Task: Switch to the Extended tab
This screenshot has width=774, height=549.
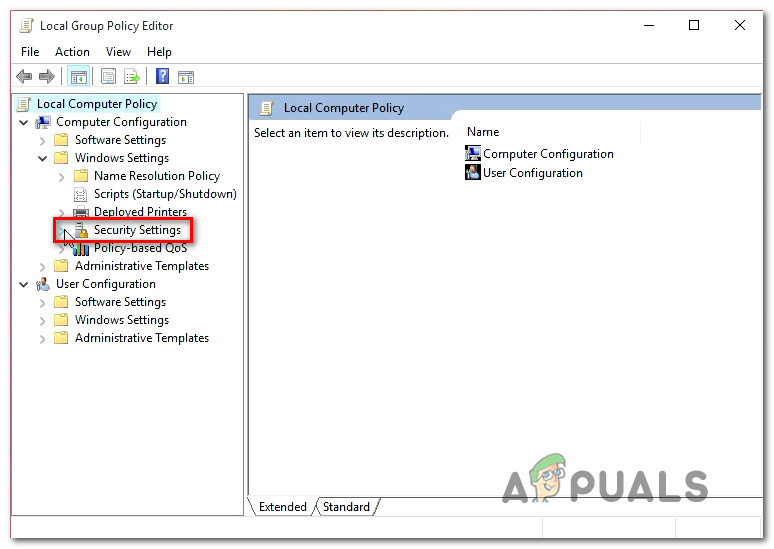Action: 283,507
